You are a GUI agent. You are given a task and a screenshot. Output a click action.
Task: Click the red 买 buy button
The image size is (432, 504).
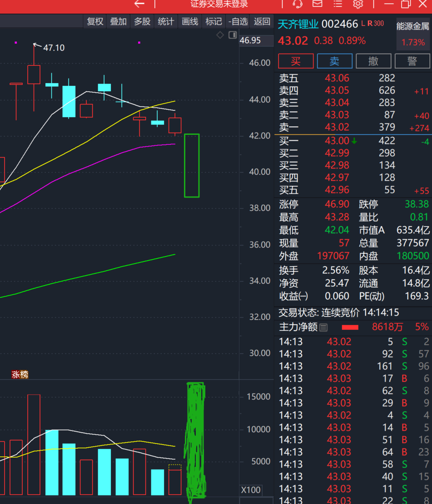[296, 61]
